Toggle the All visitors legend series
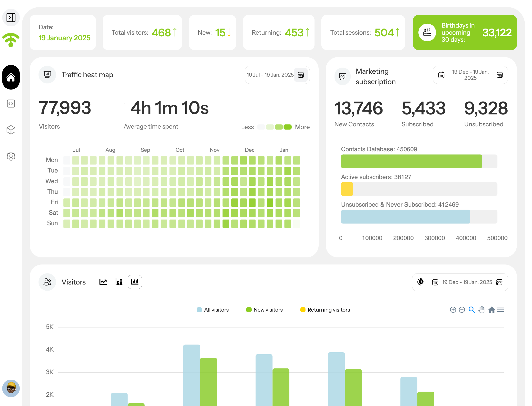Viewport: 532px width, 406px height. 213,310
